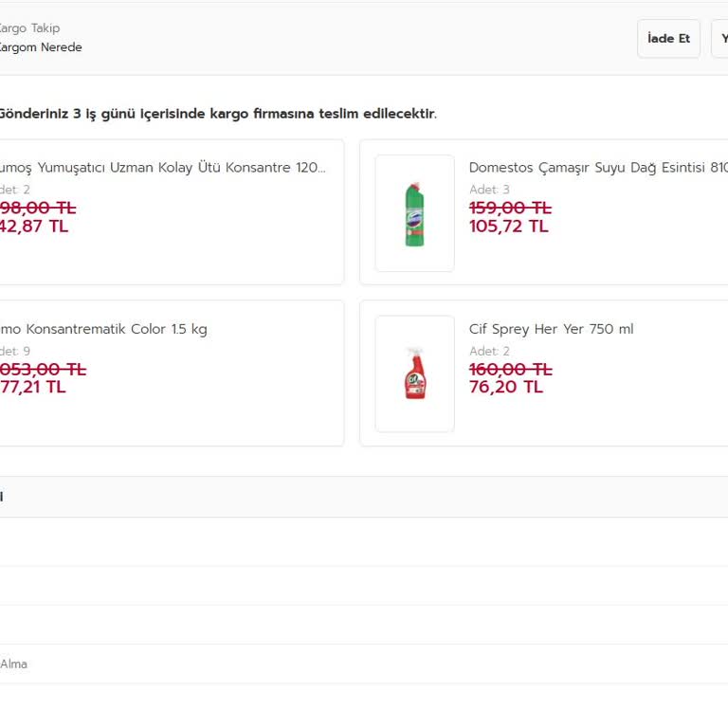Select the 105,72 TL Domestos price
The width and height of the screenshot is (728, 728).
click(508, 227)
